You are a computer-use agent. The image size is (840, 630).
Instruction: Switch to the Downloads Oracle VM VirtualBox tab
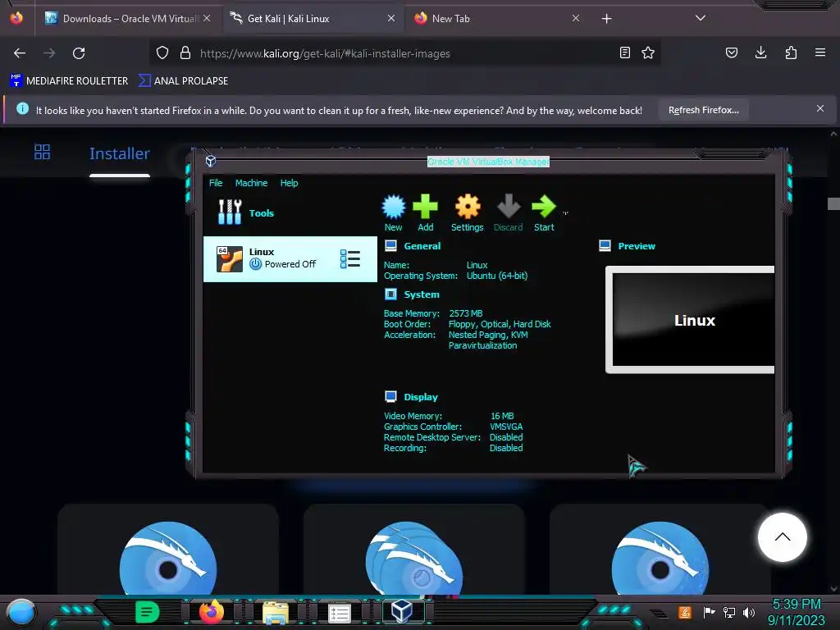(x=127, y=18)
